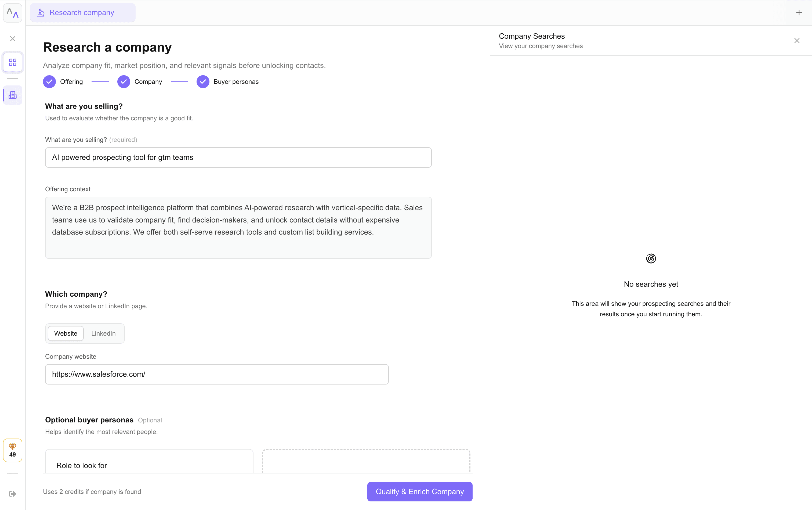
Task: Close the Company Searches panel
Action: [797, 41]
